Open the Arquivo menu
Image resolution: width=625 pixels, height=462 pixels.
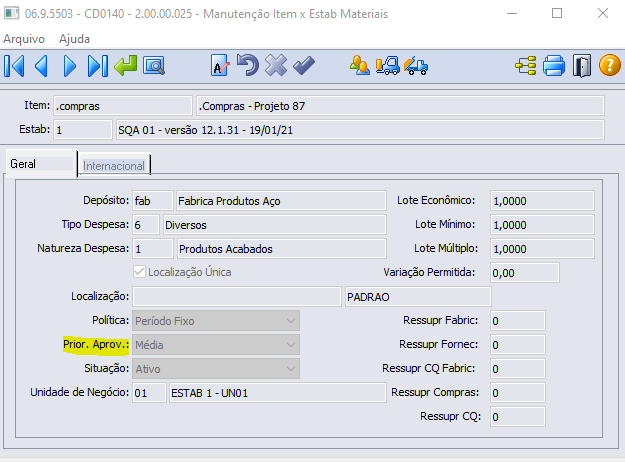(24, 39)
